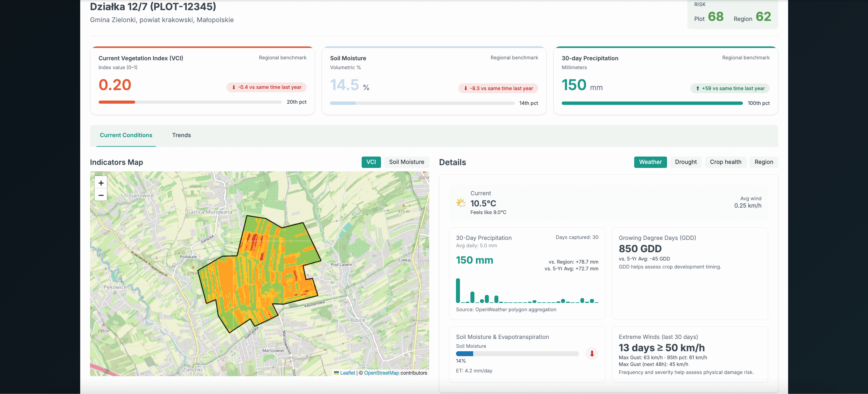Toggle the VCI map layer

coord(371,162)
